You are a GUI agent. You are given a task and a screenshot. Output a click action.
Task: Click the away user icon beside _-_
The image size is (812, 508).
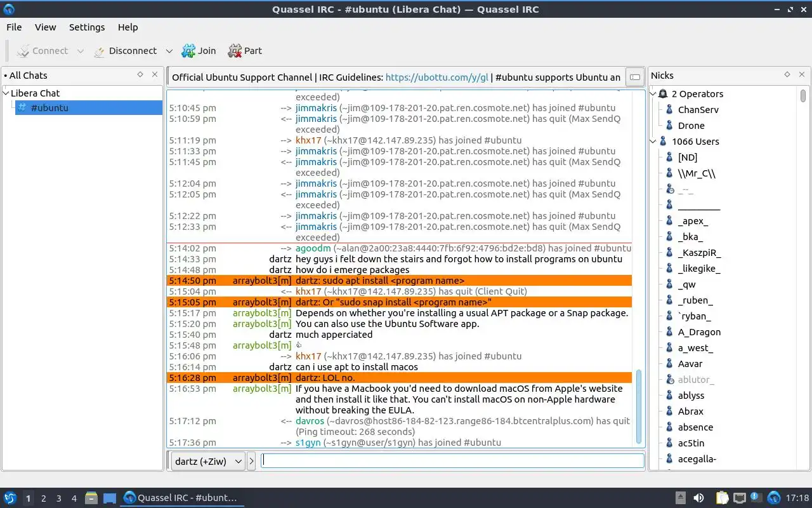(x=669, y=189)
